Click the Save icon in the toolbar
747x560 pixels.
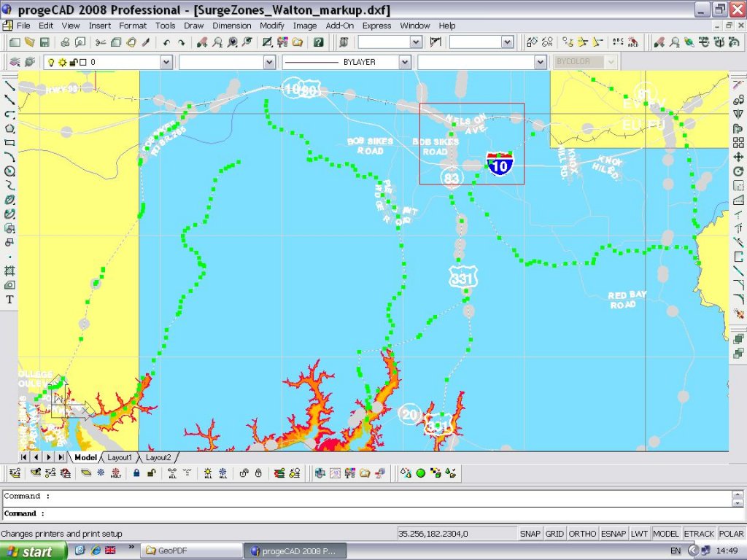pyautogui.click(x=44, y=42)
